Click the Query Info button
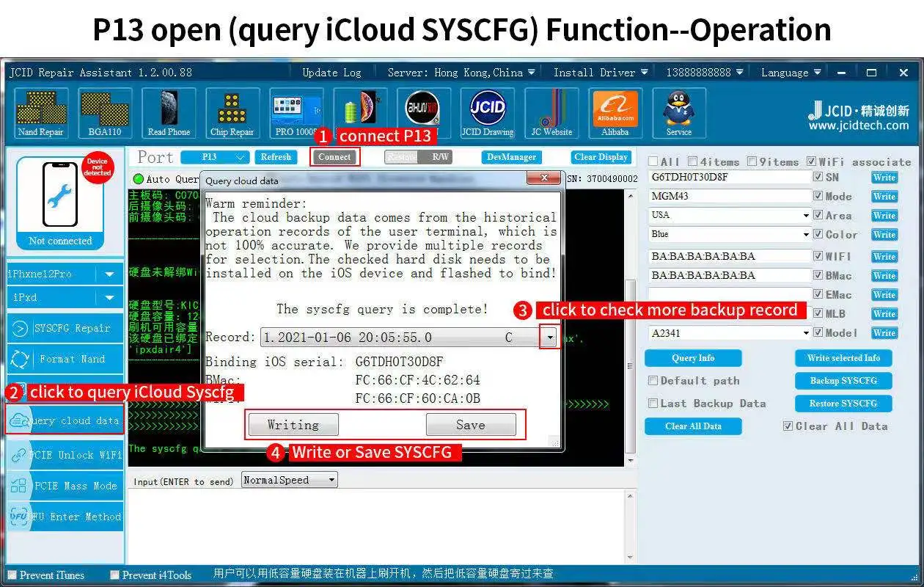The width and height of the screenshot is (924, 587). [x=693, y=358]
